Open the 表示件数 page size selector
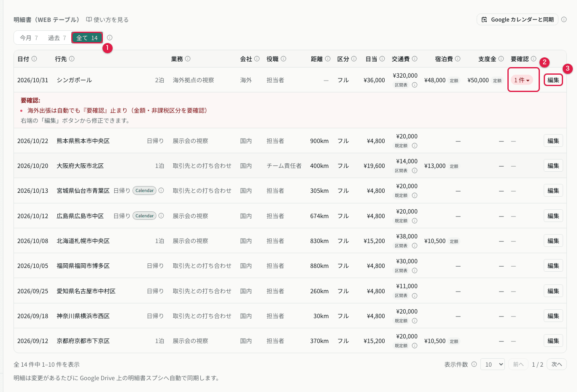 493,364
